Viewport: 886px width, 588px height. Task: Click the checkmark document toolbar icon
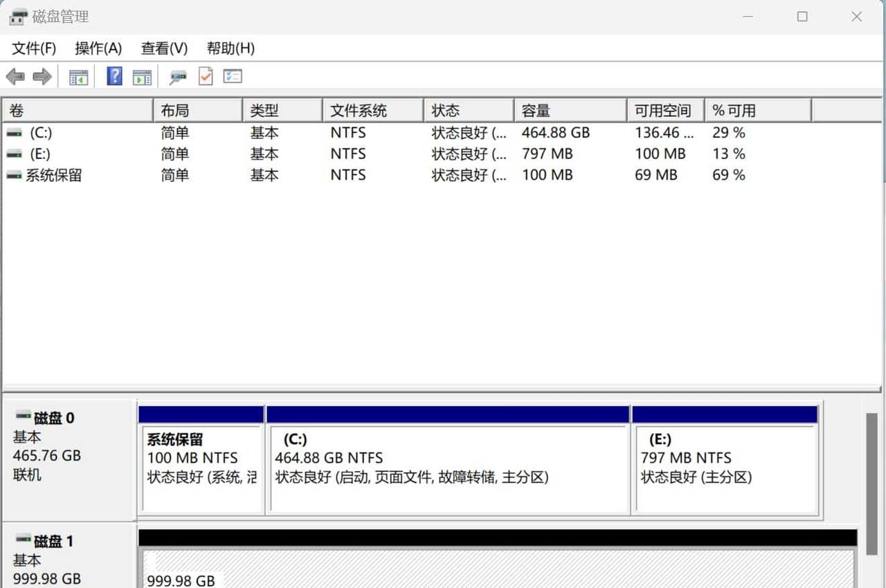point(205,76)
